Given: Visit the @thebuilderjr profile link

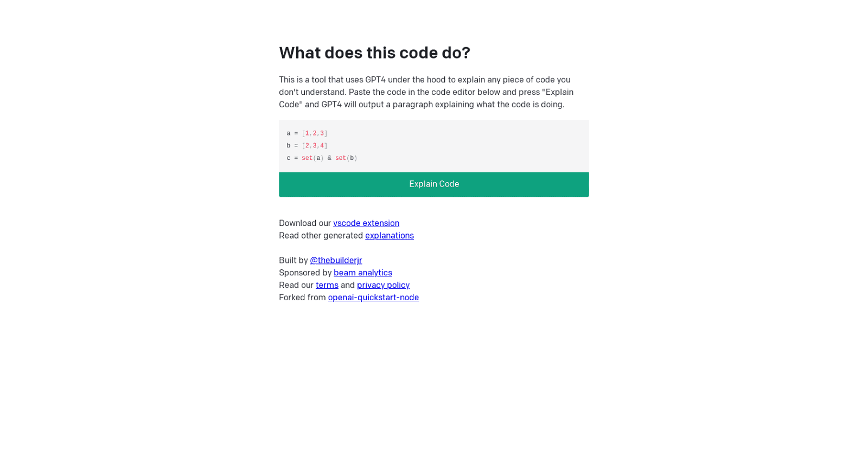Looking at the screenshot, I should coord(335,260).
